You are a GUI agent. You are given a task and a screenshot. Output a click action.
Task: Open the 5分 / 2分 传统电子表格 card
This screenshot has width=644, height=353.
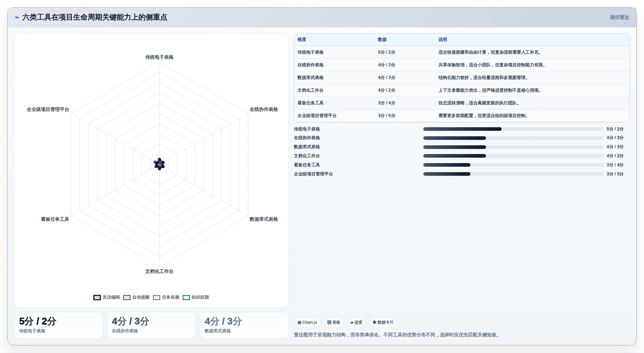point(59,325)
